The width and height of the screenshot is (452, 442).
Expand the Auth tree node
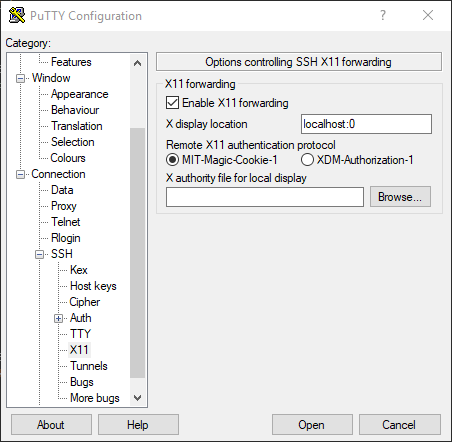(58, 319)
